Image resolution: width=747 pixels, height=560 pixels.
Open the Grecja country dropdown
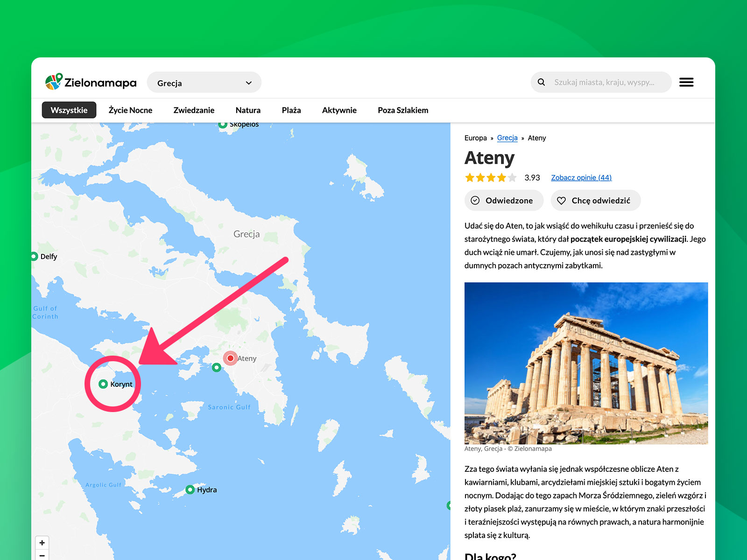pos(204,83)
